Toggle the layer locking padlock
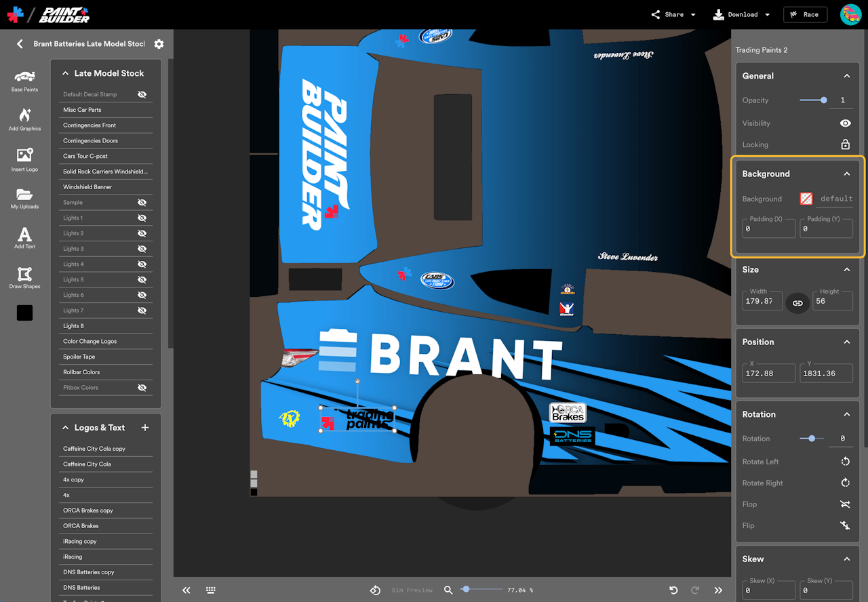This screenshot has height=602, width=868. 845,144
